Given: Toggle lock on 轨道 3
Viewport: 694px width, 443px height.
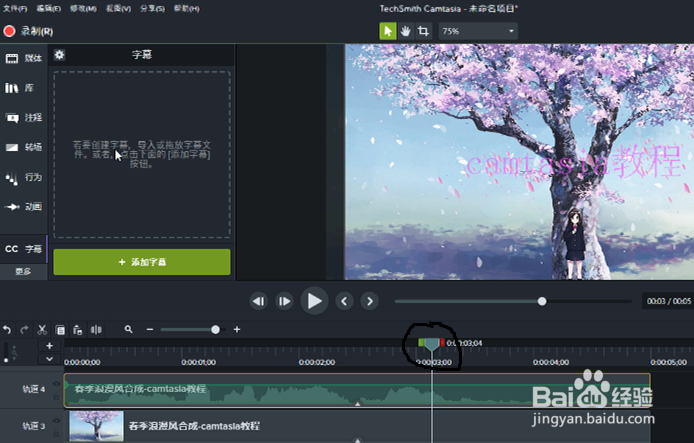Looking at the screenshot, I should [x=56, y=433].
